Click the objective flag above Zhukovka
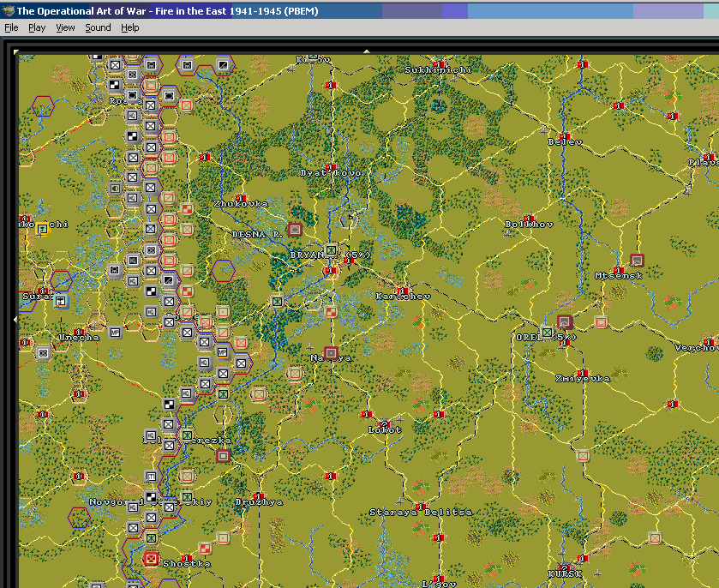Viewport: 719px width, 588px height. pos(241,198)
